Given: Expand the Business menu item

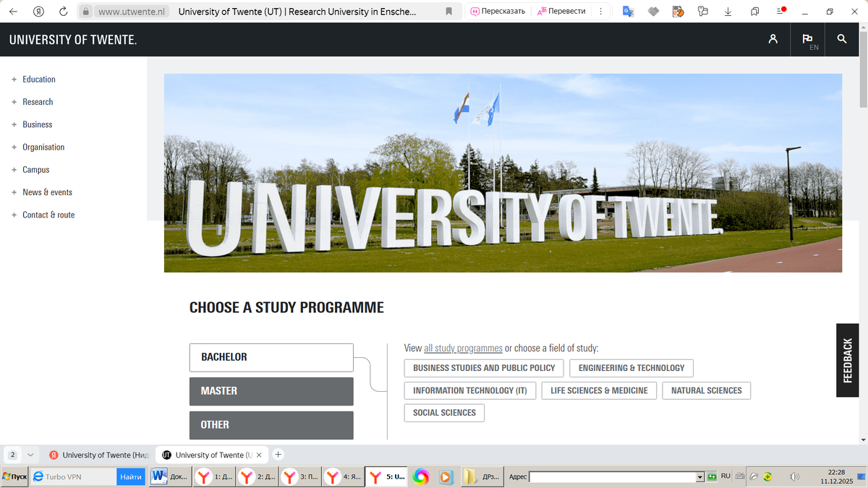Looking at the screenshot, I should (32, 124).
